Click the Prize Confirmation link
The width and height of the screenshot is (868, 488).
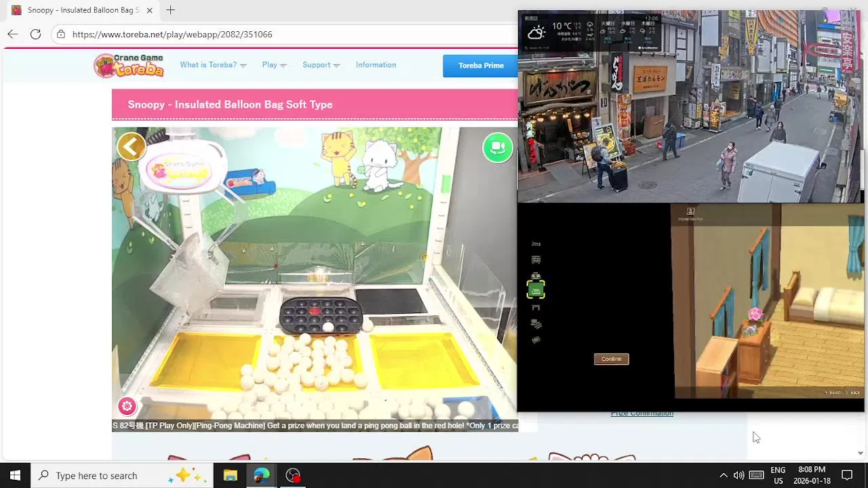(x=642, y=413)
